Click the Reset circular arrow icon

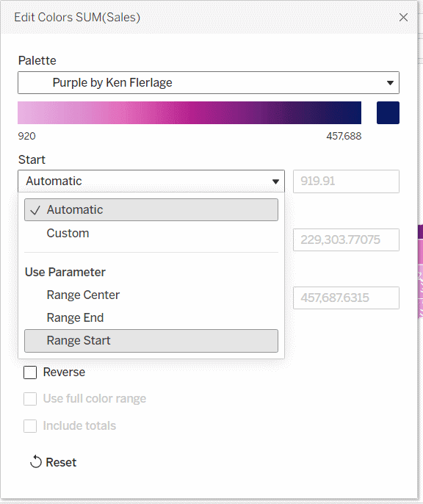(36, 462)
